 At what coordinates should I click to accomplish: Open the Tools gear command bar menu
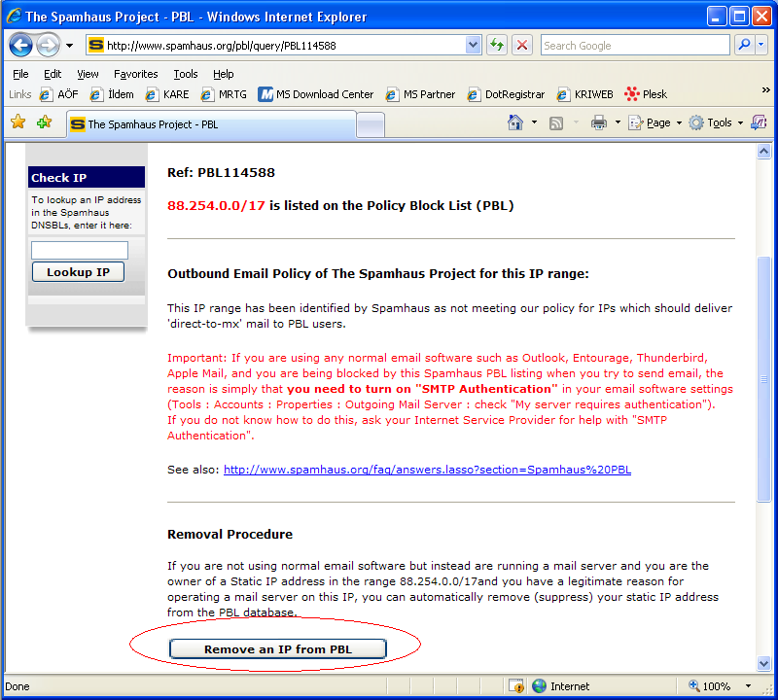[x=716, y=122]
